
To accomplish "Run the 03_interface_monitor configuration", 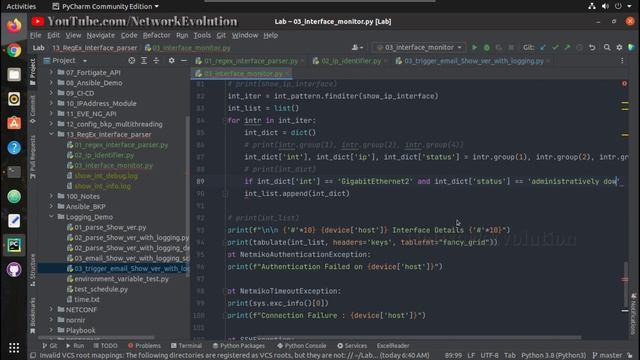I will (474, 48).
